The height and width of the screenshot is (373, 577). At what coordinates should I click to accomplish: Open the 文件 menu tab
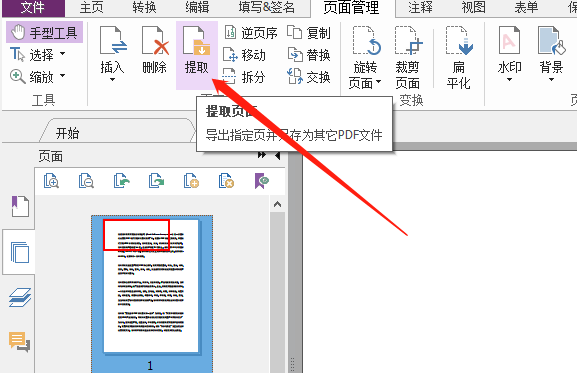coord(33,7)
